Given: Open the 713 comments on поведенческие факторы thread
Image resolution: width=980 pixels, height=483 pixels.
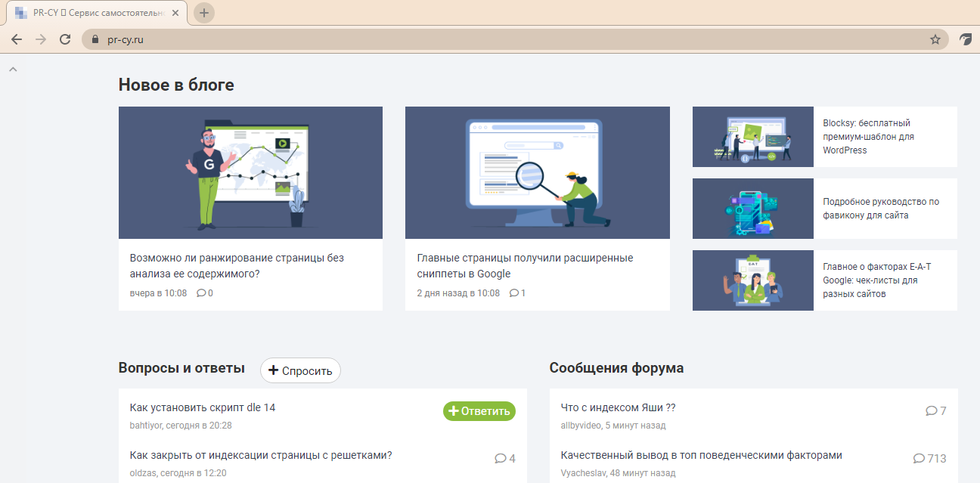Looking at the screenshot, I should pyautogui.click(x=931, y=458).
